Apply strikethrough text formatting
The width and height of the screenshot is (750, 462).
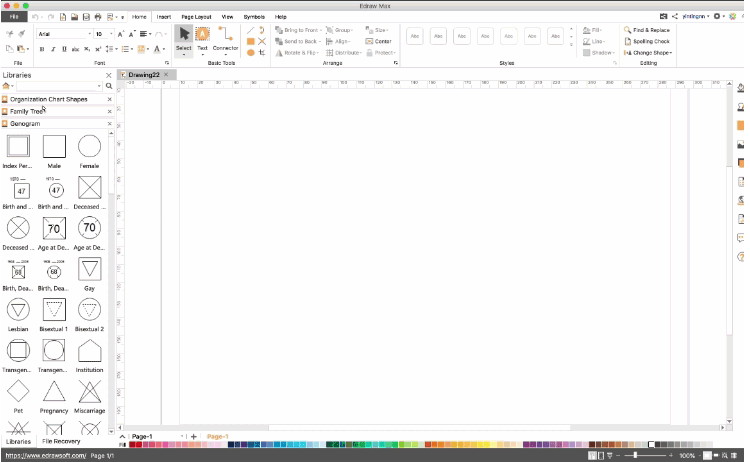pos(75,49)
